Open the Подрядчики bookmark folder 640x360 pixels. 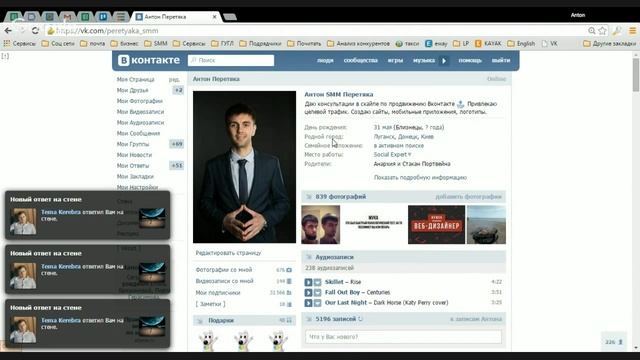coord(260,43)
